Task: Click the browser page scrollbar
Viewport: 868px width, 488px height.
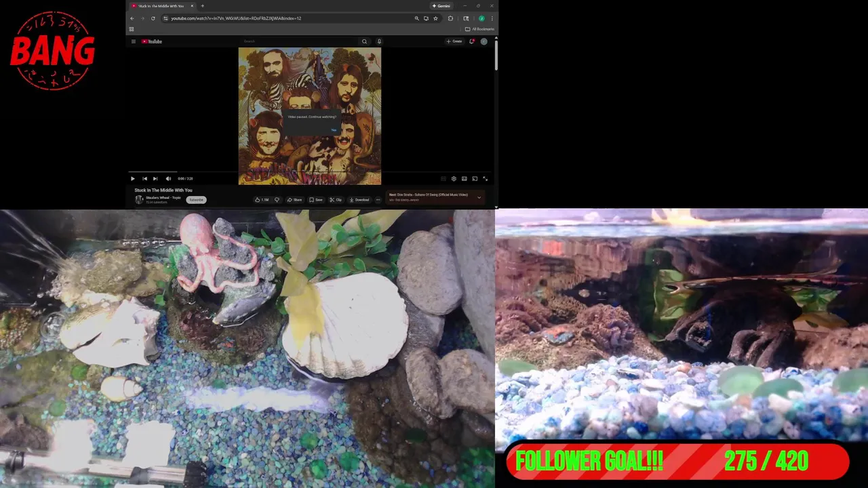Action: coord(496,54)
